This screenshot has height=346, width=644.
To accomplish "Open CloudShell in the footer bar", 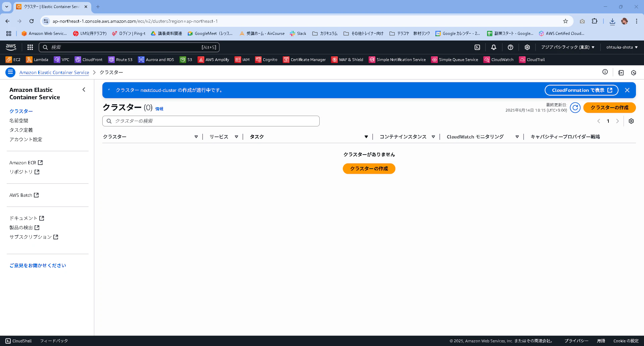I will (x=19, y=341).
